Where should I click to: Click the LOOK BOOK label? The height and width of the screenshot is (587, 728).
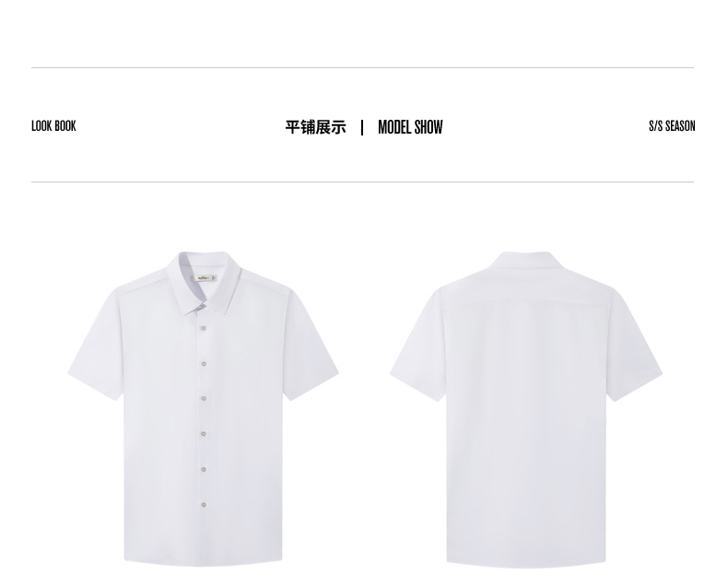[x=53, y=126]
